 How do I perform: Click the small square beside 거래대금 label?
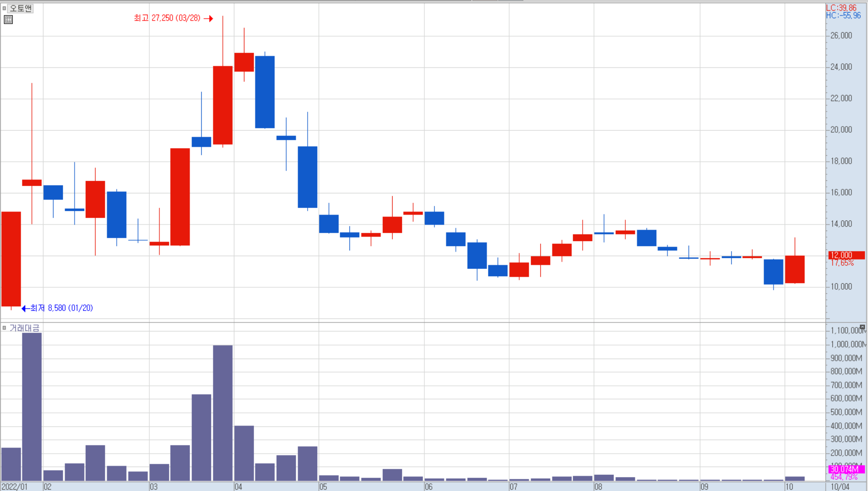[4, 327]
